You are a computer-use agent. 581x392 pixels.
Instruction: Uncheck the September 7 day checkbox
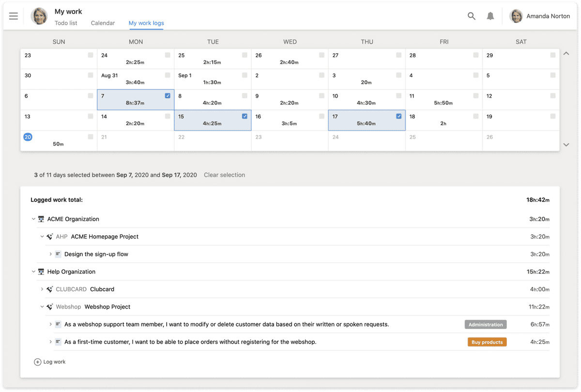[168, 96]
